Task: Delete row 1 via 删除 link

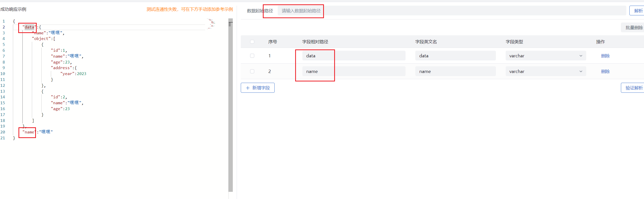Action: click(605, 56)
